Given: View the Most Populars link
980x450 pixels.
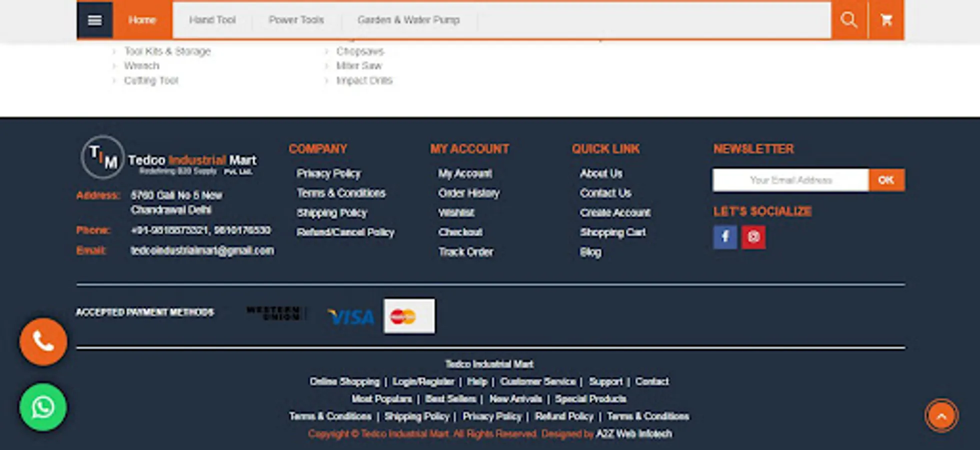Looking at the screenshot, I should pos(382,399).
